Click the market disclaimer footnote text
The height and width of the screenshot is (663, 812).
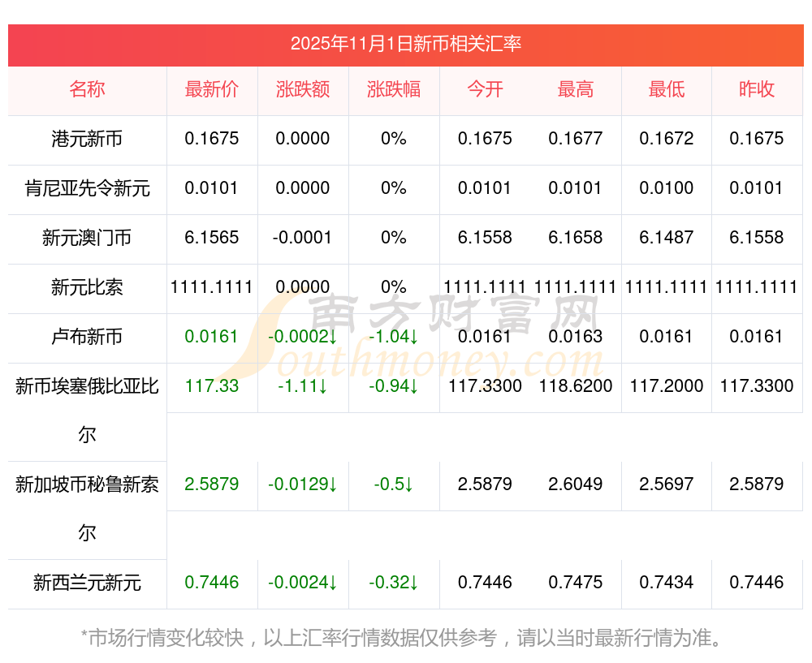(401, 638)
